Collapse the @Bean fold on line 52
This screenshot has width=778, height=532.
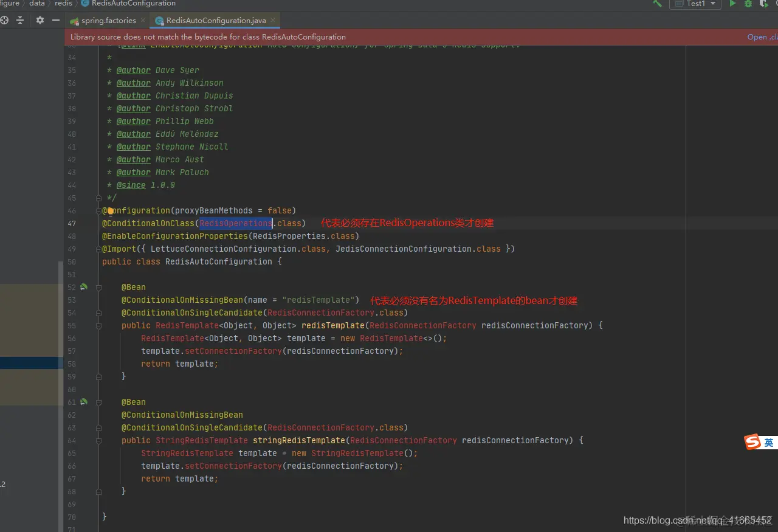tap(98, 288)
